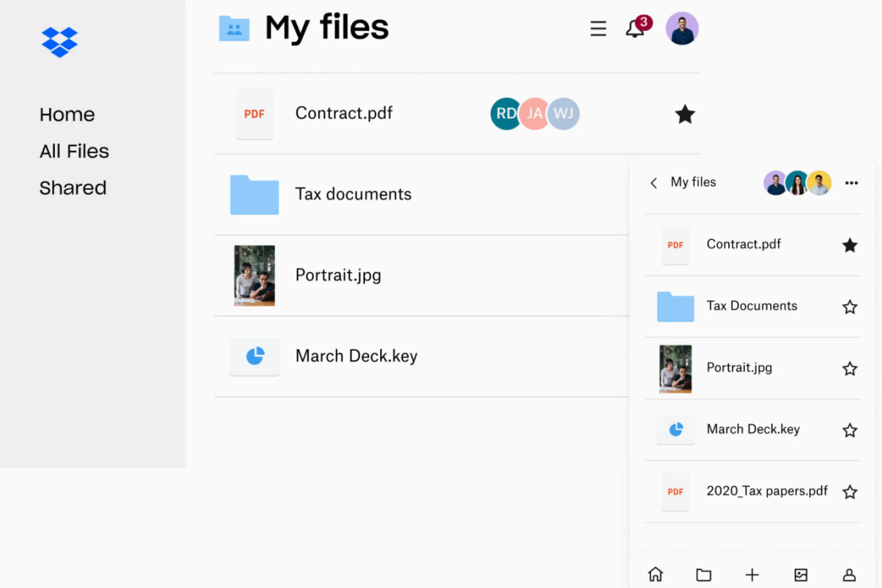Unstar Contract.pdf in the desktop list
The height and width of the screenshot is (588, 882).
click(685, 114)
